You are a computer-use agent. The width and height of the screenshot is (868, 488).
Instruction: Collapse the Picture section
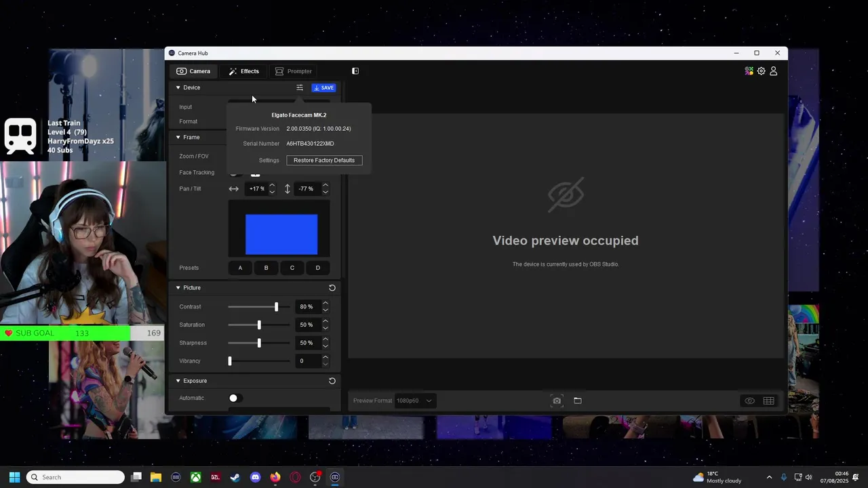pyautogui.click(x=178, y=288)
